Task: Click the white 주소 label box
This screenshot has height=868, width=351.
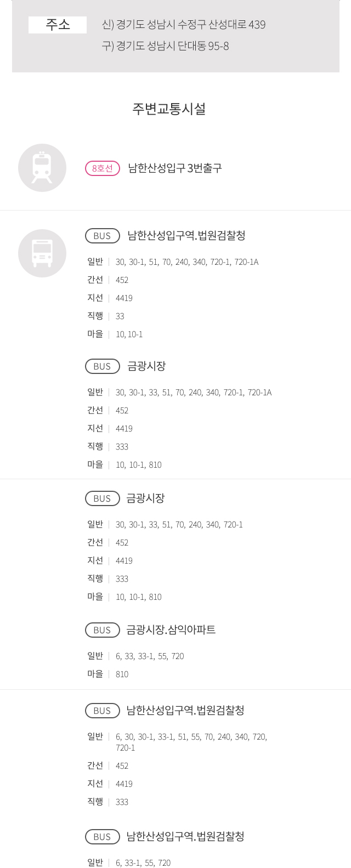Action: click(58, 25)
